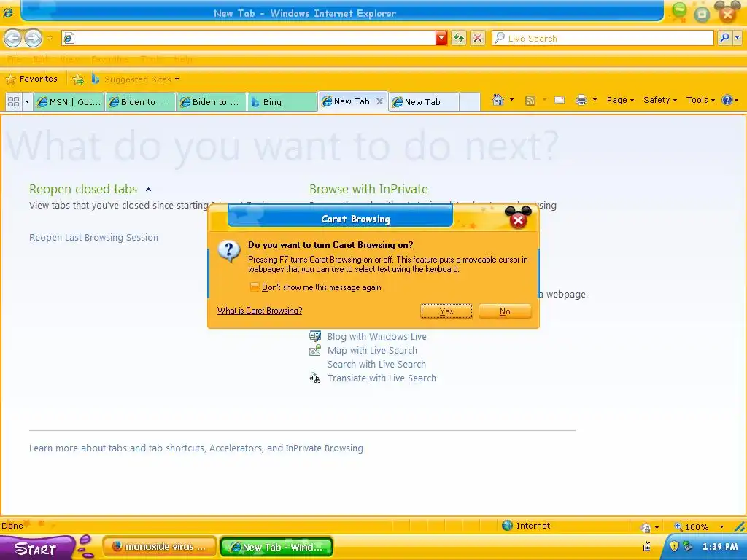Click the New Tab - Wind... taskbar button
This screenshot has width=747, height=560.
[276, 547]
